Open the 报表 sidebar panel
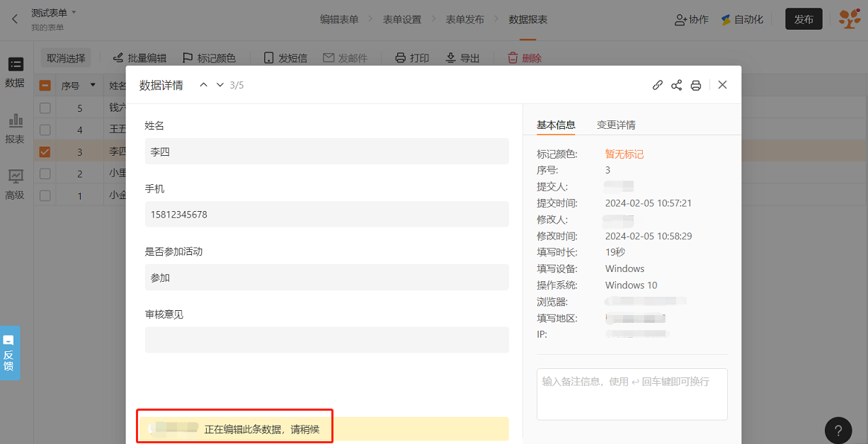Screen dimensions: 868x444 pos(15,129)
